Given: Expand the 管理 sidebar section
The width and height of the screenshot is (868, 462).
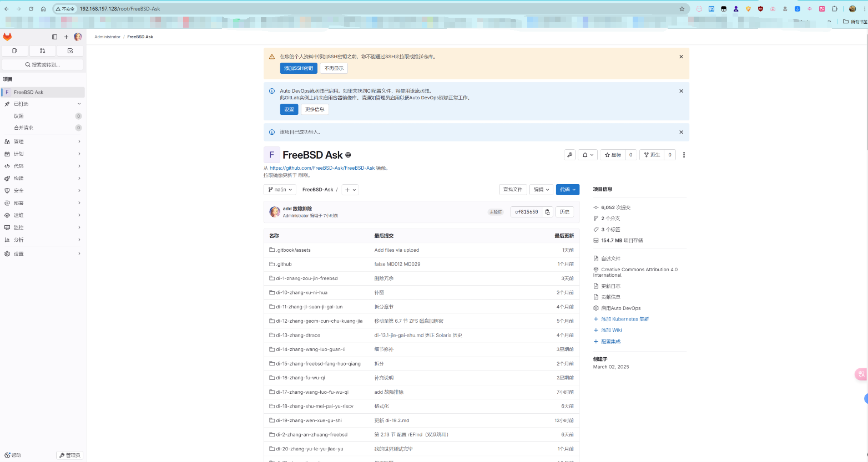Looking at the screenshot, I should [43, 141].
